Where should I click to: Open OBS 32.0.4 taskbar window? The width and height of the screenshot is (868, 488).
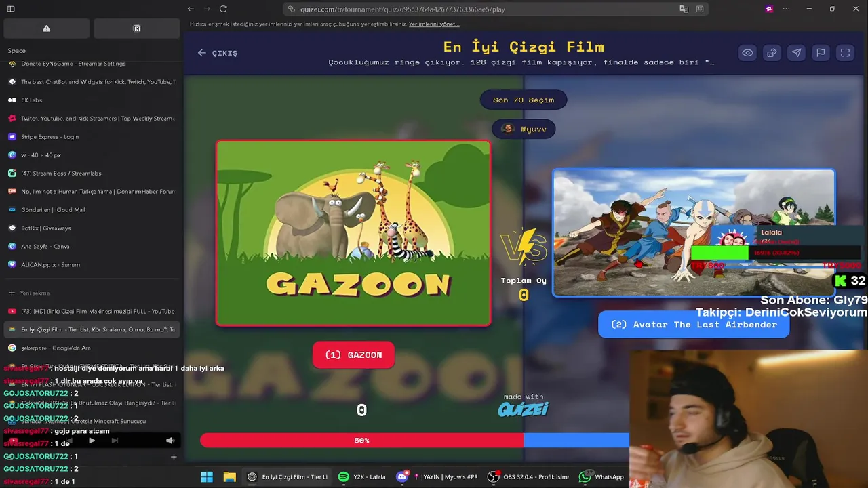click(x=529, y=476)
